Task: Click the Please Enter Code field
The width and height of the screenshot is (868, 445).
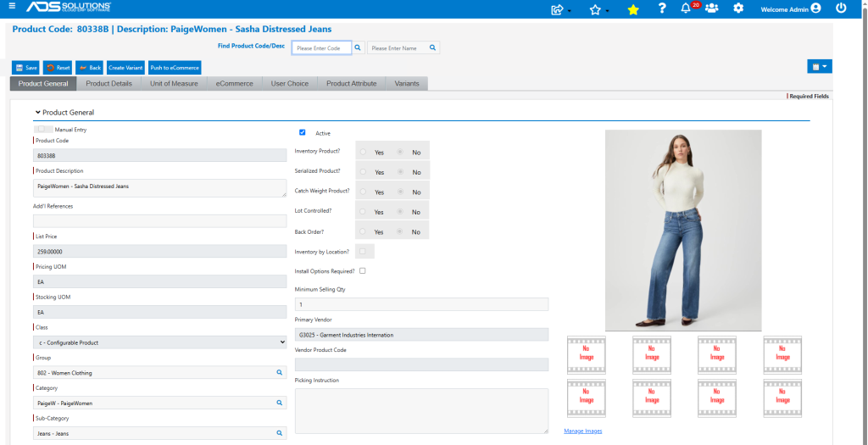Action: [321, 48]
